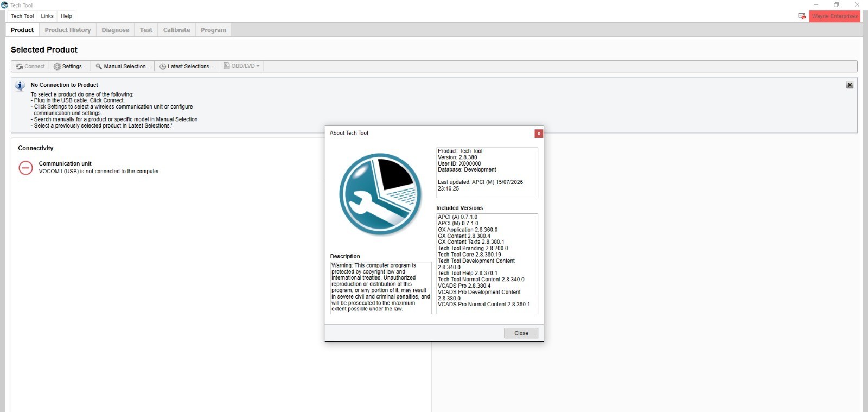Open Settings from the toolbar

pos(70,66)
